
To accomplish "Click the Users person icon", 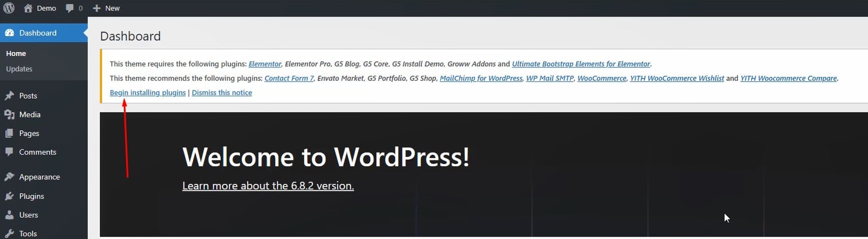I will (x=9, y=215).
